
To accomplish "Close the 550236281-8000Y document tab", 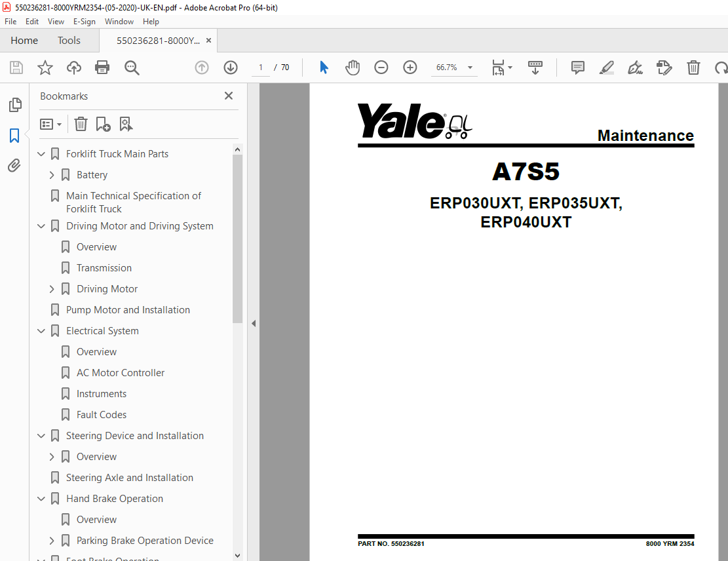I will coord(208,41).
